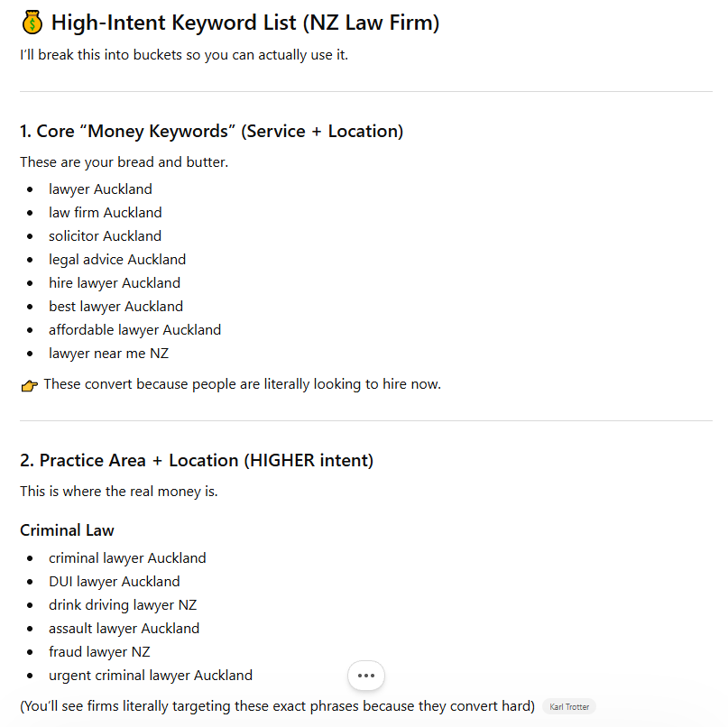The height and width of the screenshot is (727, 728).
Task: Click 'legal advice Auckland' keyword
Action: tap(117, 260)
